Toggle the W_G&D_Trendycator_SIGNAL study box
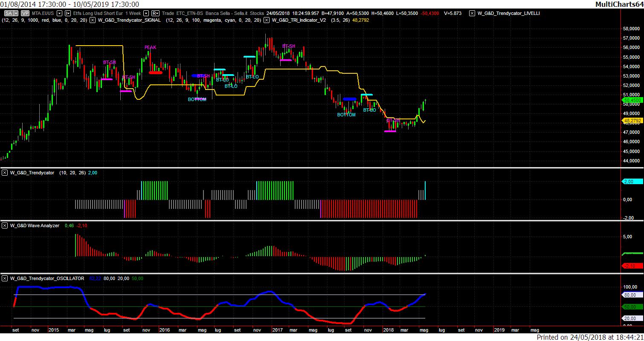This screenshot has height=341, width=644. 93,20
